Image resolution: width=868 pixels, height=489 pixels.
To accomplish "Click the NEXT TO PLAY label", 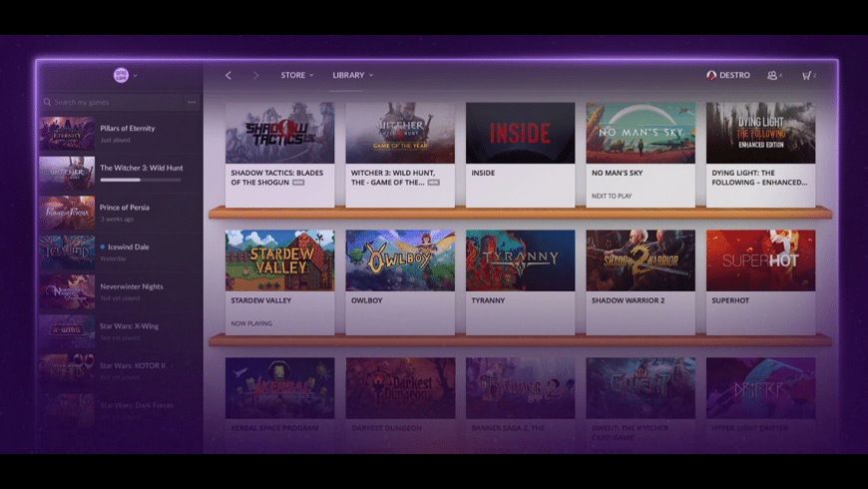I will (x=612, y=196).
